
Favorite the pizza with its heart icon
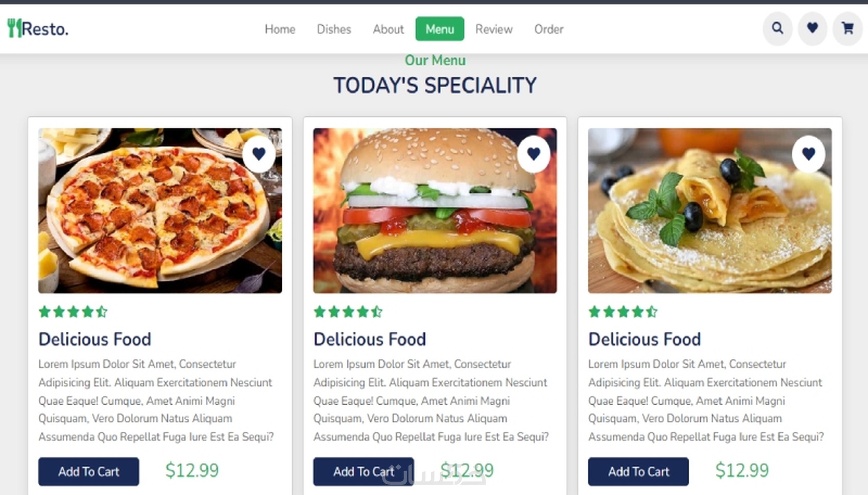coord(259,154)
